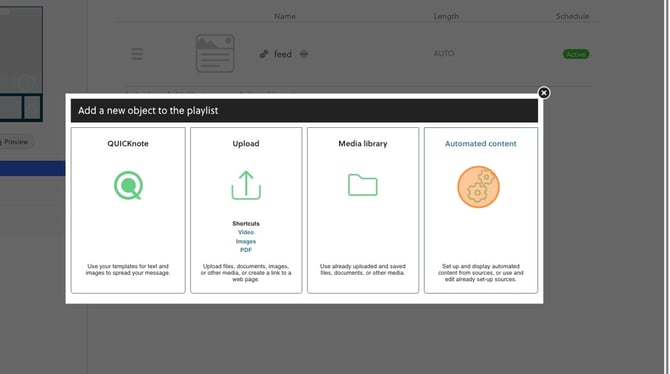Viewport: 670px width, 374px height.
Task: Close the Add new object dialog
Action: (544, 93)
